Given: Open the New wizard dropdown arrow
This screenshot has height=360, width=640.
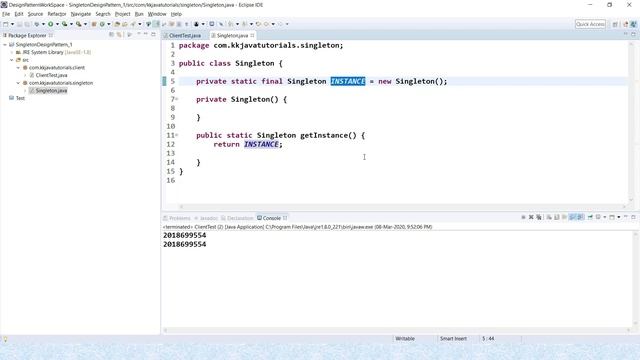Looking at the screenshot, I should (12, 24).
